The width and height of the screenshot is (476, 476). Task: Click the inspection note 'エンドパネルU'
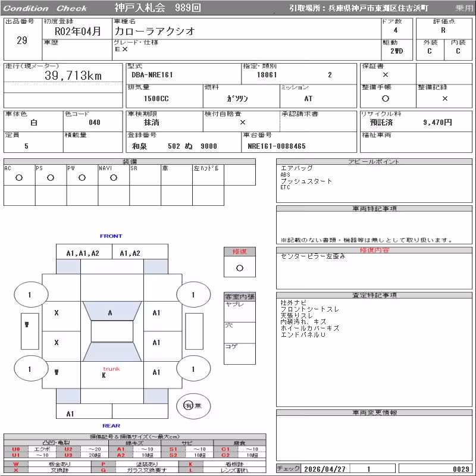[303, 334]
